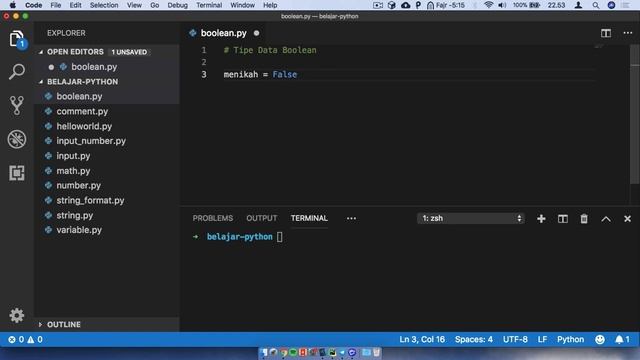Click unsaved dot on boolean.py tab
This screenshot has height=360, width=640.
pos(256,33)
